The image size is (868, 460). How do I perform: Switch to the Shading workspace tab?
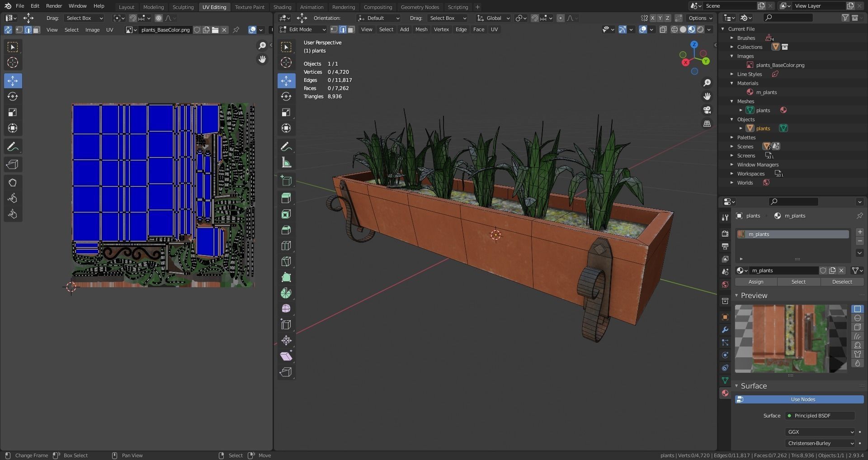point(282,7)
